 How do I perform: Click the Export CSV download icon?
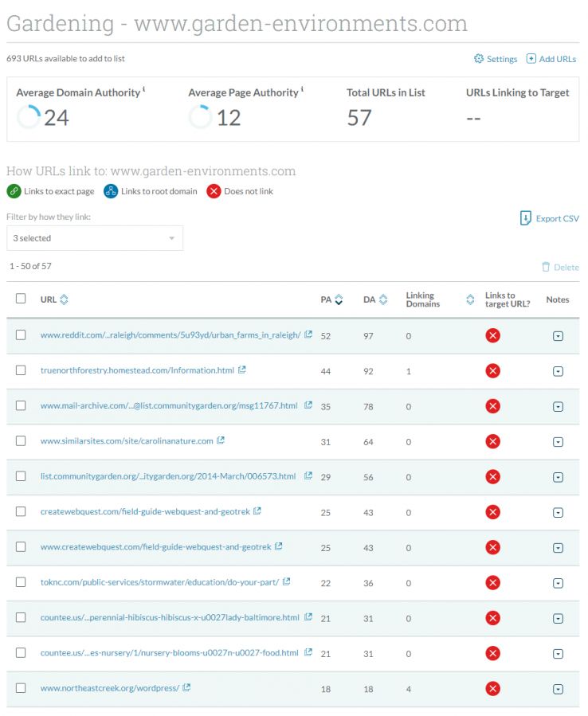pyautogui.click(x=525, y=218)
